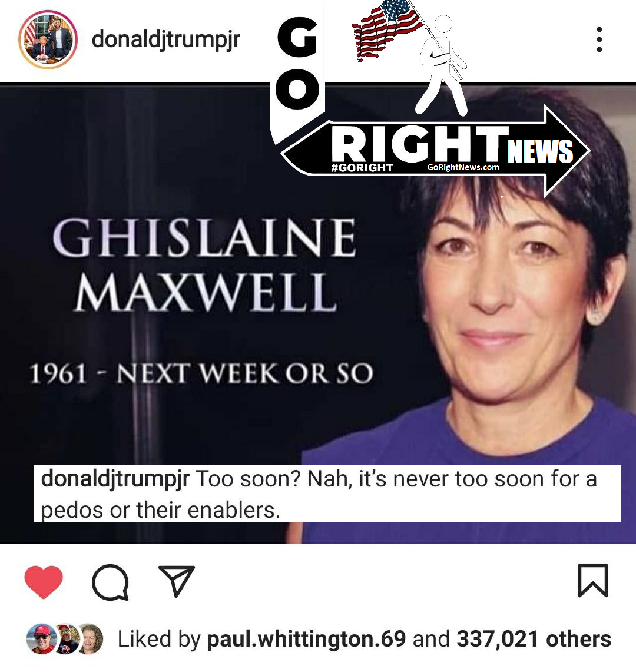Viewport: 636px width, 672px height.
Task: Share the post with the paper plane icon
Action: click(177, 581)
